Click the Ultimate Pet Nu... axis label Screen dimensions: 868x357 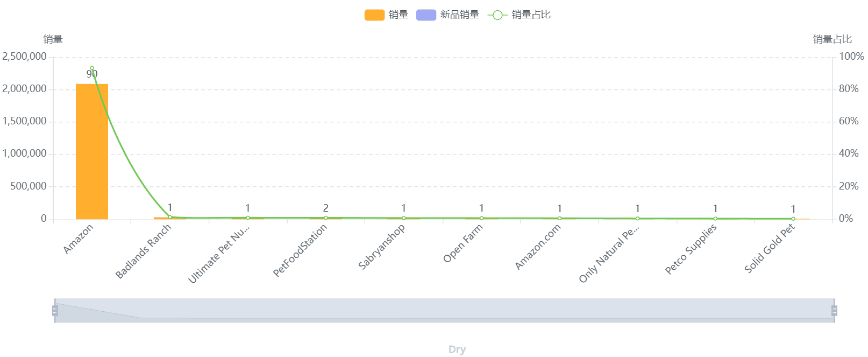coord(219,253)
